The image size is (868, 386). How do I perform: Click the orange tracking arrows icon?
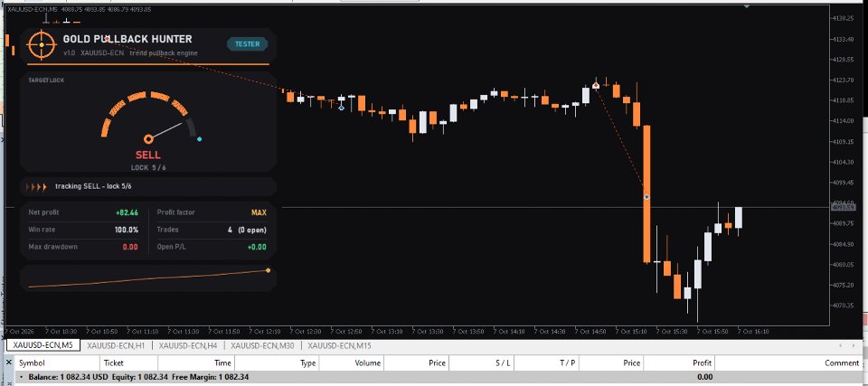(36, 187)
